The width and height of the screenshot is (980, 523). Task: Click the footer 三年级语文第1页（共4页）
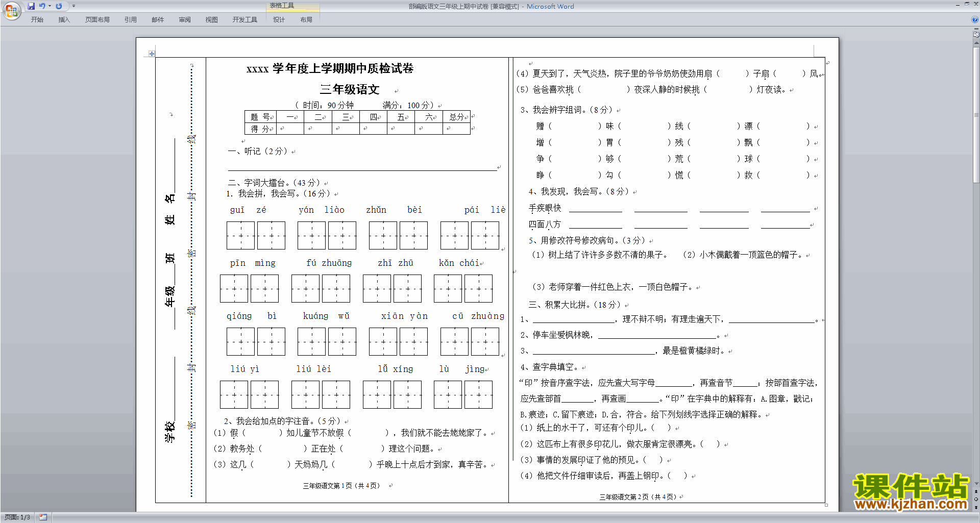point(341,486)
